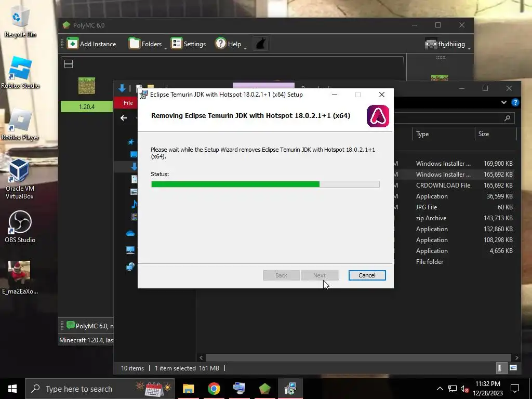Open Roblox Studio desktop shortcut
This screenshot has height=399, width=532.
coord(20,73)
